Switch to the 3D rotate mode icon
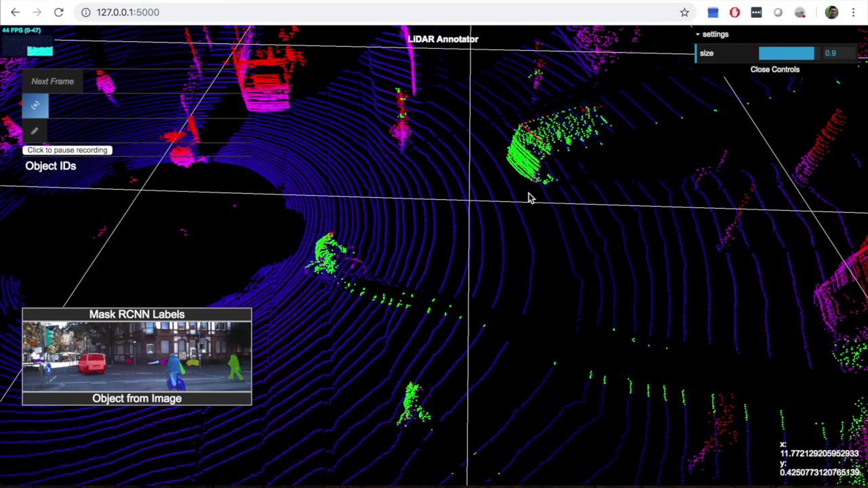This screenshot has height=488, width=868. click(35, 106)
